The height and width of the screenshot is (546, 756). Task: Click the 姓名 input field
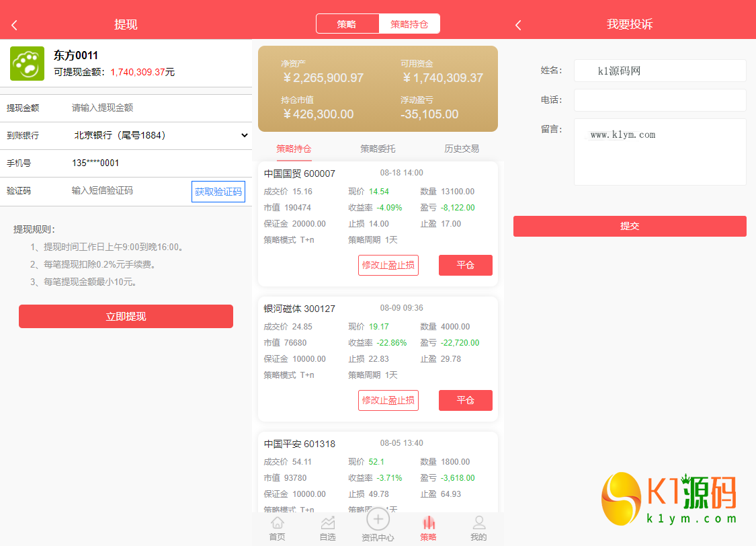coord(660,71)
